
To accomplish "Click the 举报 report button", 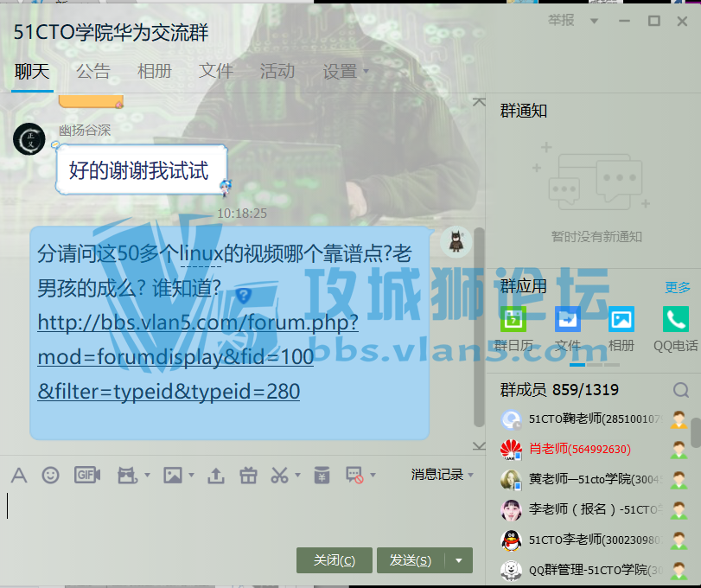I will click(x=561, y=20).
